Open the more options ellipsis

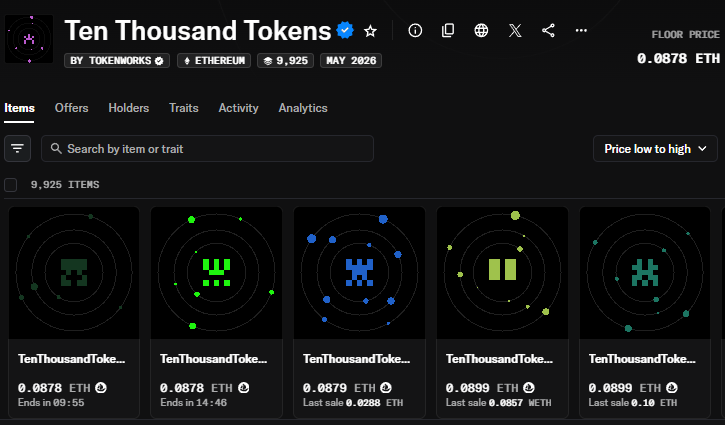pos(581,31)
